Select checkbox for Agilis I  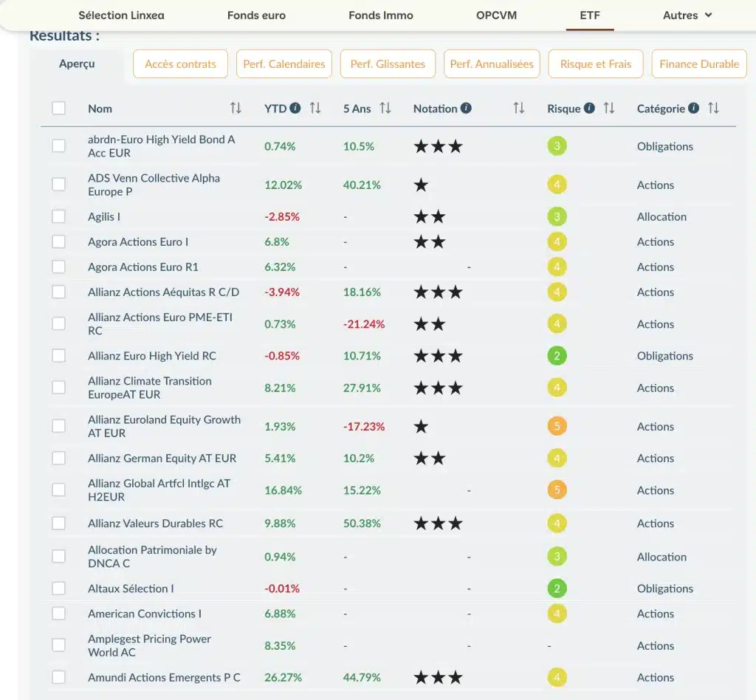[x=59, y=216]
